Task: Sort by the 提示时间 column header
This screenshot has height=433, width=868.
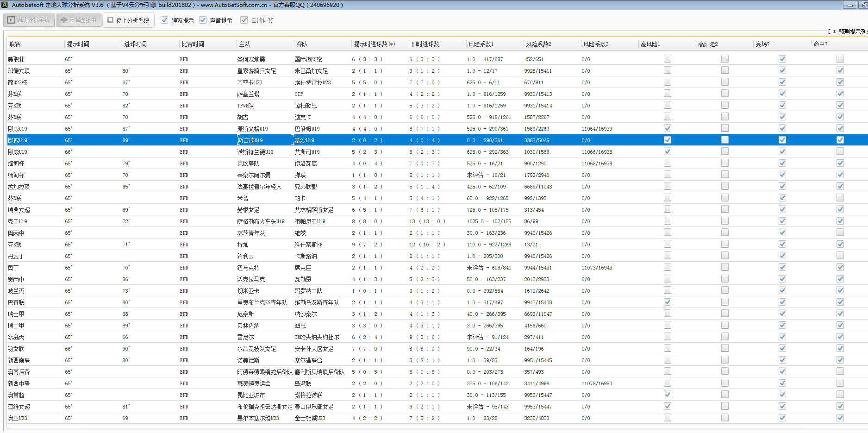Action: pyautogui.click(x=78, y=44)
